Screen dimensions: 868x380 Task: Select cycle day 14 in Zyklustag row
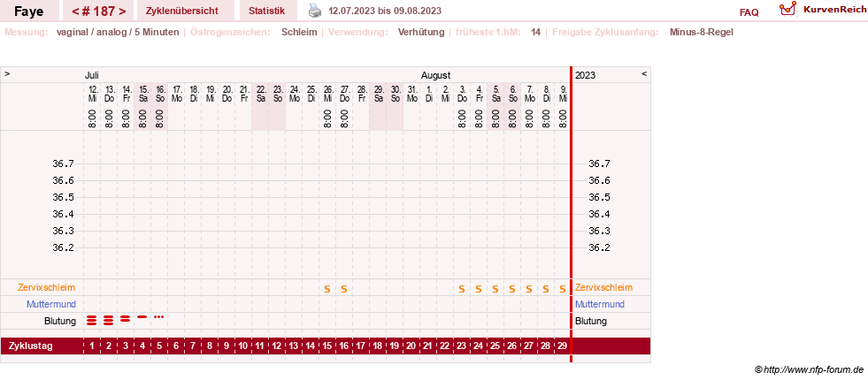click(310, 346)
